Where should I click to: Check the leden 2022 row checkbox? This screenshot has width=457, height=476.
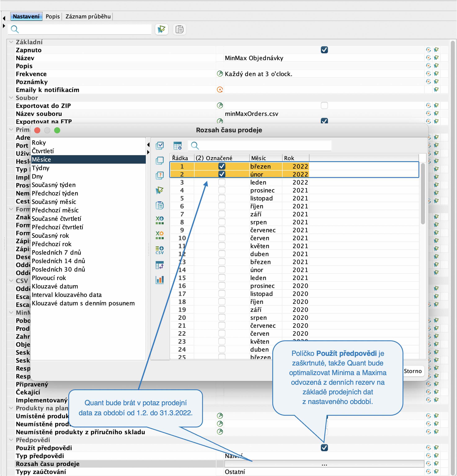222,182
